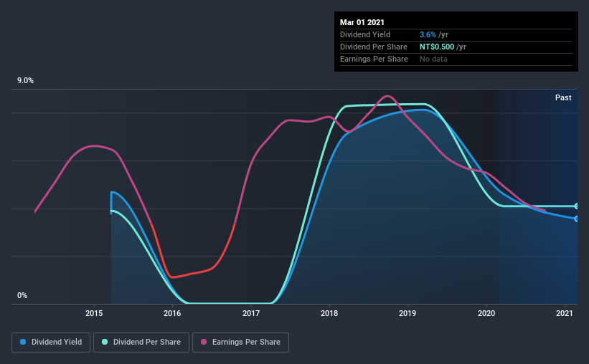Click the 2021 x-axis label

click(565, 313)
